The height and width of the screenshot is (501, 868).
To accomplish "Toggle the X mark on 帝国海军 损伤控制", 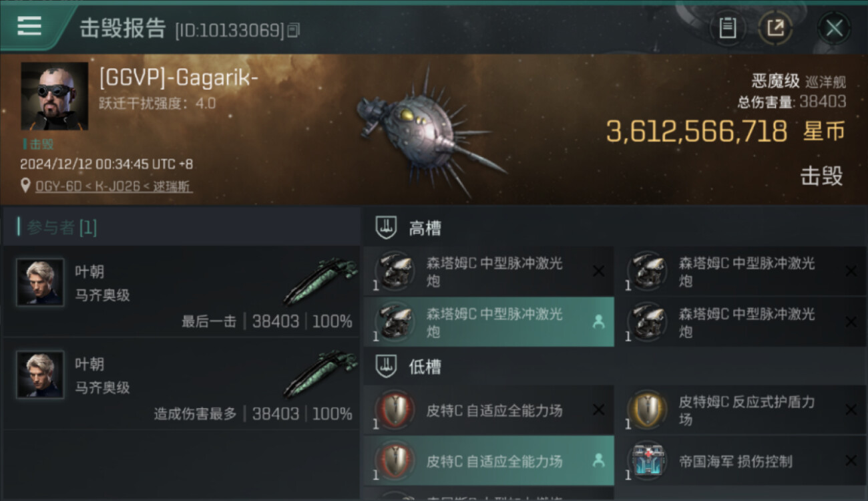I will (x=851, y=460).
